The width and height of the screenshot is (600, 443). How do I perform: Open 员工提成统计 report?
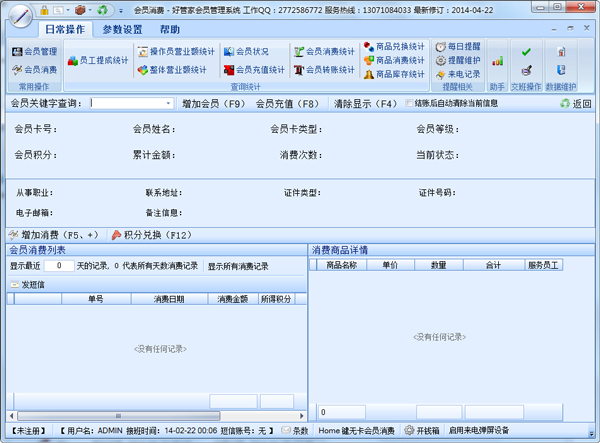(98, 60)
